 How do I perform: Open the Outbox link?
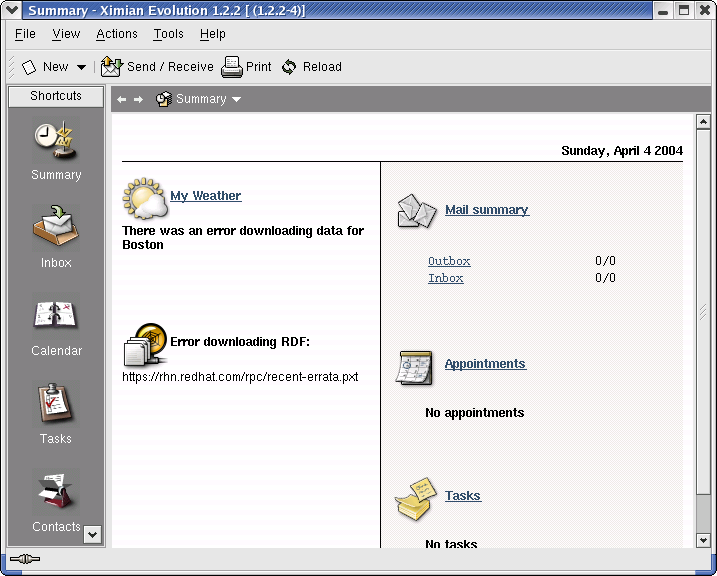[449, 261]
